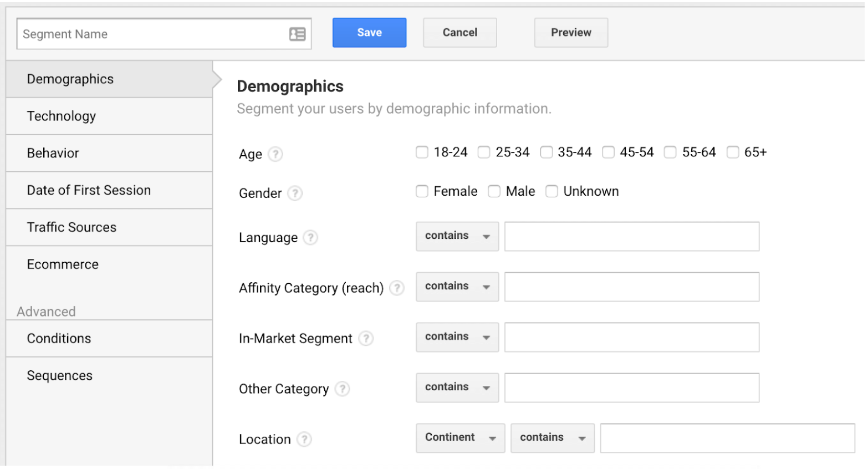Viewport: 868px width, 469px height.
Task: Preview the segment
Action: coord(570,32)
